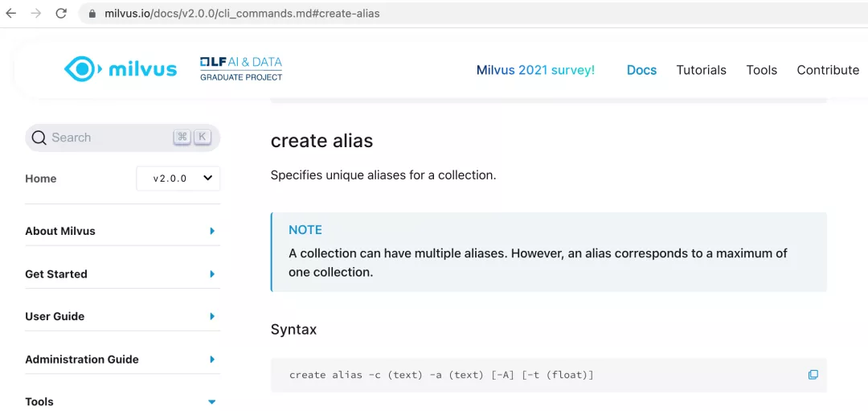Reload the page with refresh icon
The height and width of the screenshot is (411, 868).
61,14
